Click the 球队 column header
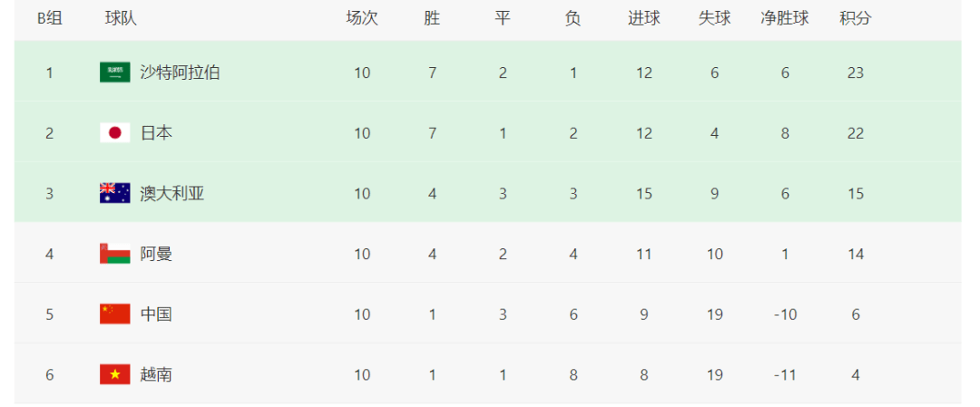980x407 pixels. [x=121, y=19]
